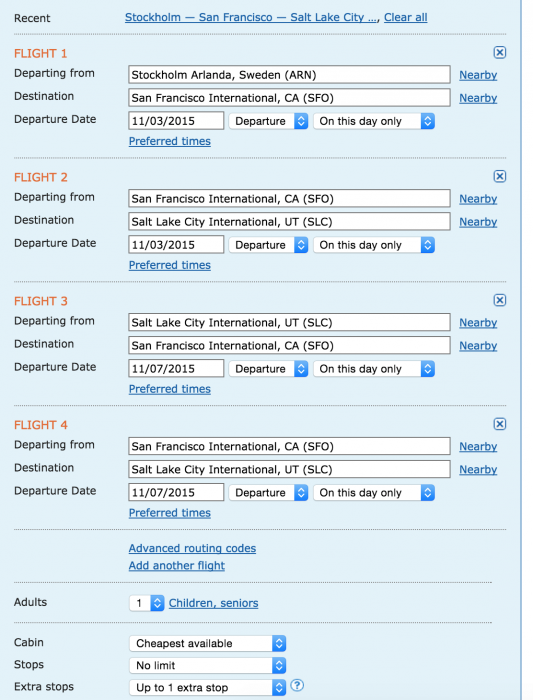Remove Flight 3 with its X icon

tap(500, 300)
